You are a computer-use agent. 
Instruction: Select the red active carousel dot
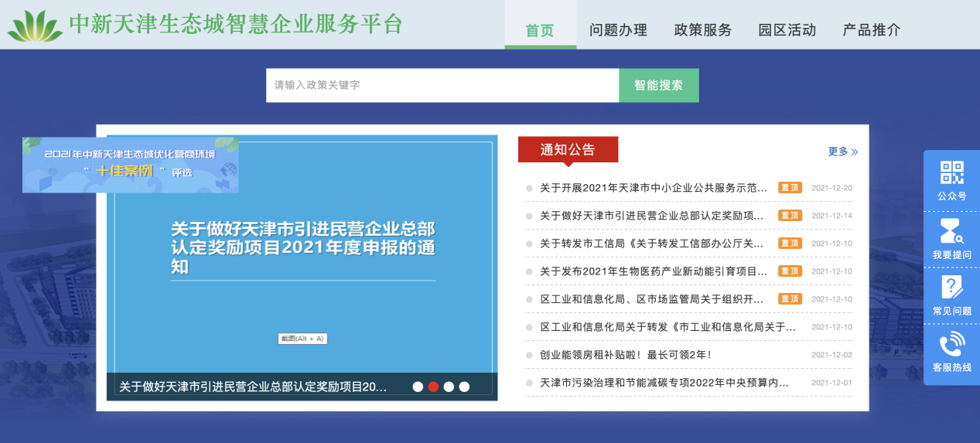[x=433, y=387]
